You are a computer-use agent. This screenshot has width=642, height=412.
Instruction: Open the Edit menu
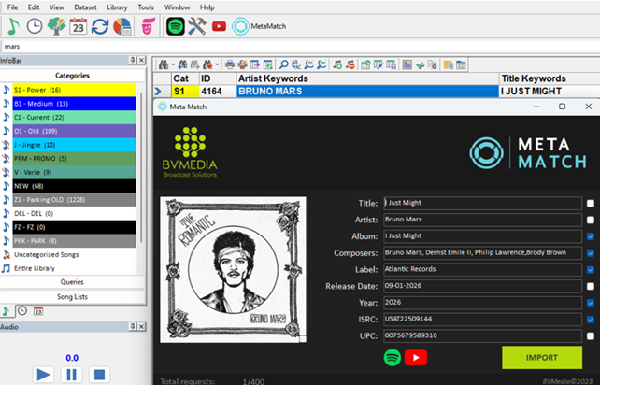pyautogui.click(x=34, y=7)
